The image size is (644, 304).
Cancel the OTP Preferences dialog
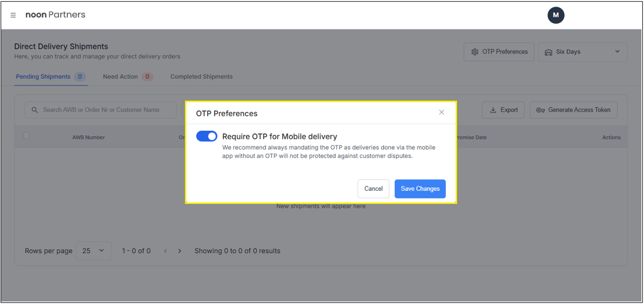373,189
